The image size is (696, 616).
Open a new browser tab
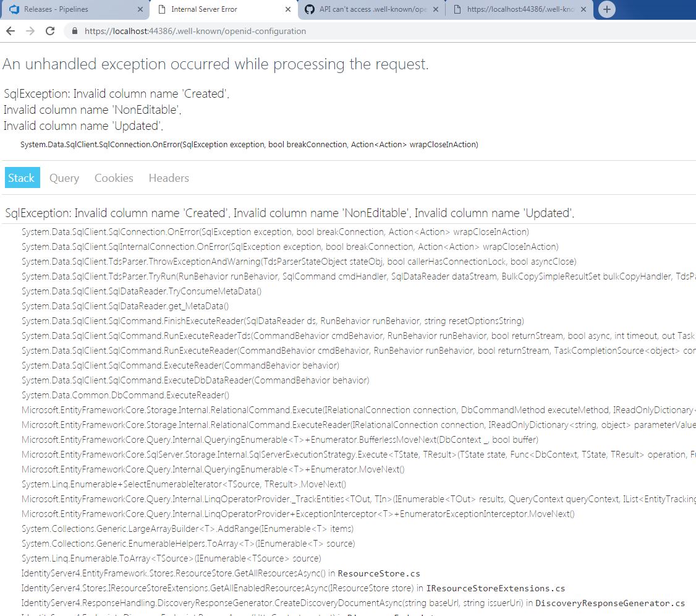point(606,10)
